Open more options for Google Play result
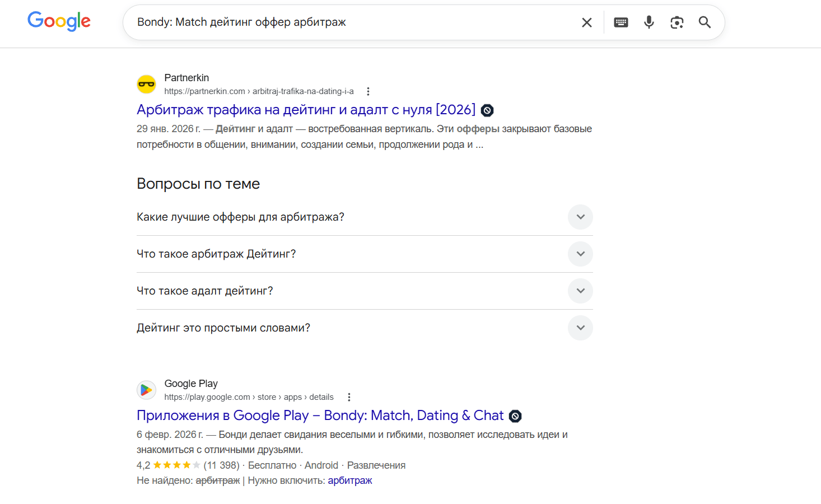This screenshot has height=504, width=821. [349, 397]
